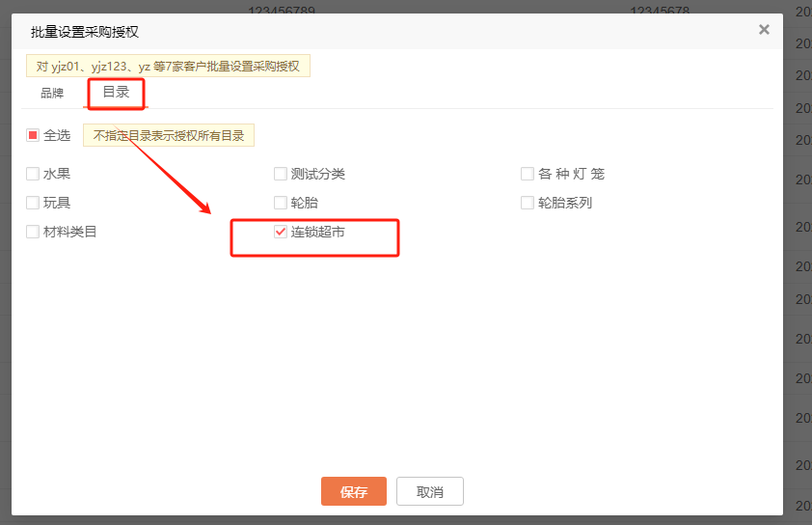812x525 pixels.
Task: Check the 轮胎 checkbox
Action: coord(281,203)
